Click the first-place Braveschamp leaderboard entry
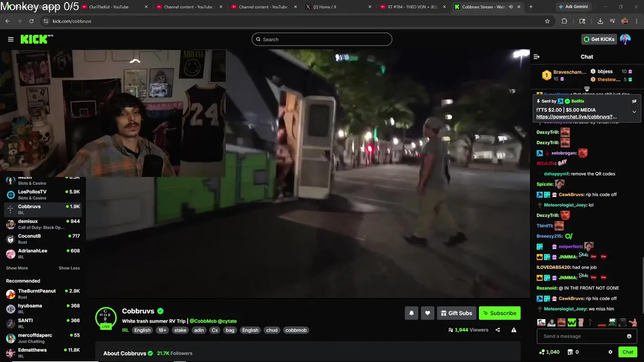Viewport: 644px width, 362px height. tap(563, 75)
